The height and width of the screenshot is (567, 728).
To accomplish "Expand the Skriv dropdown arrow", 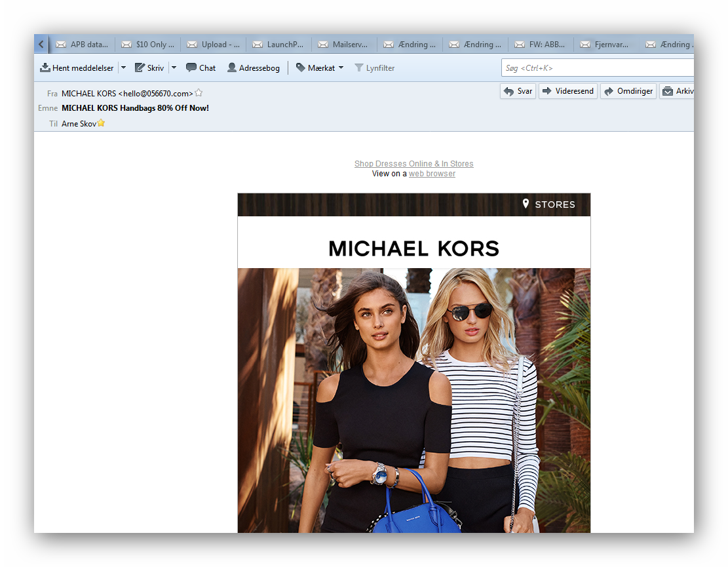I will 174,68.
